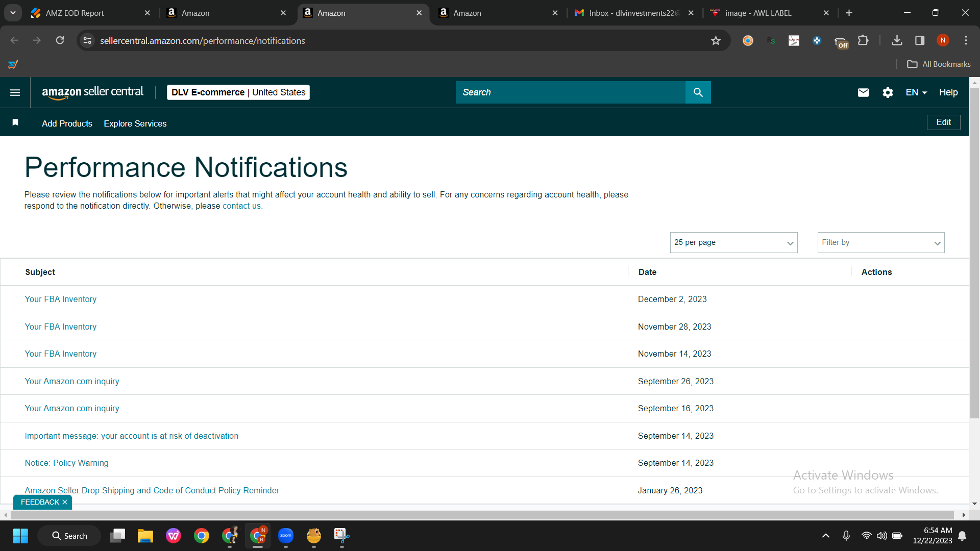The width and height of the screenshot is (980, 551).
Task: Open the Filter by dropdown
Action: pyautogui.click(x=881, y=242)
